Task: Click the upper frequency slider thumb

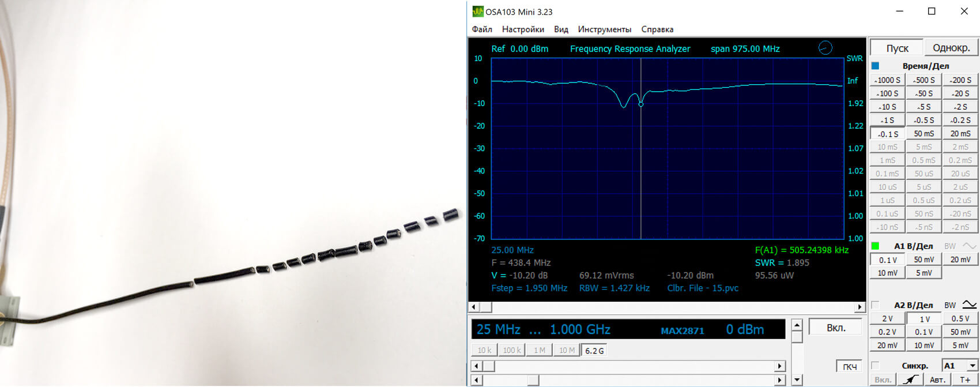Action: [x=489, y=366]
